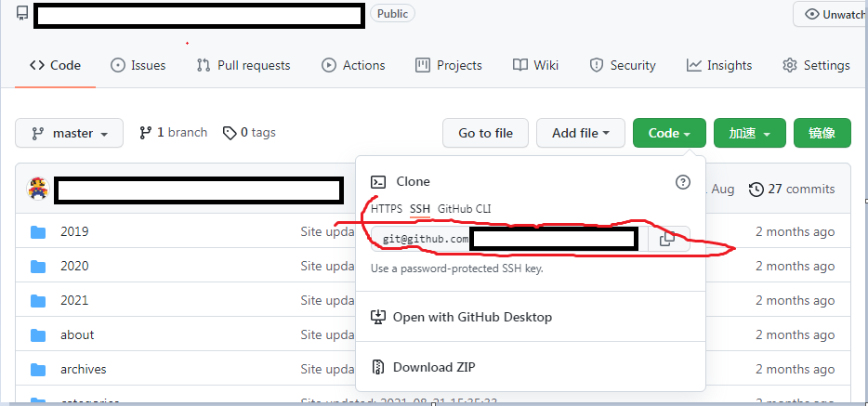View the Insights tab
The height and width of the screenshot is (406, 868).
719,65
